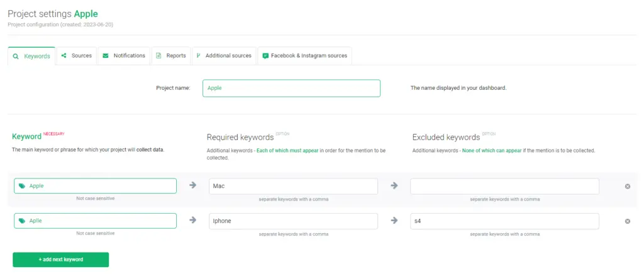Click the s4 excluded keywords field
The height and width of the screenshot is (274, 644).
[x=504, y=221]
